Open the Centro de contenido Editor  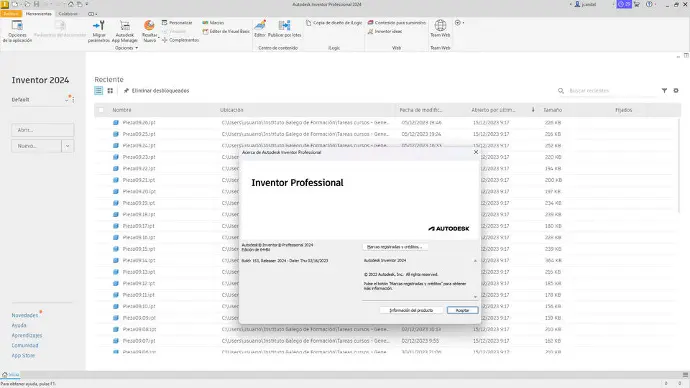pos(260,29)
